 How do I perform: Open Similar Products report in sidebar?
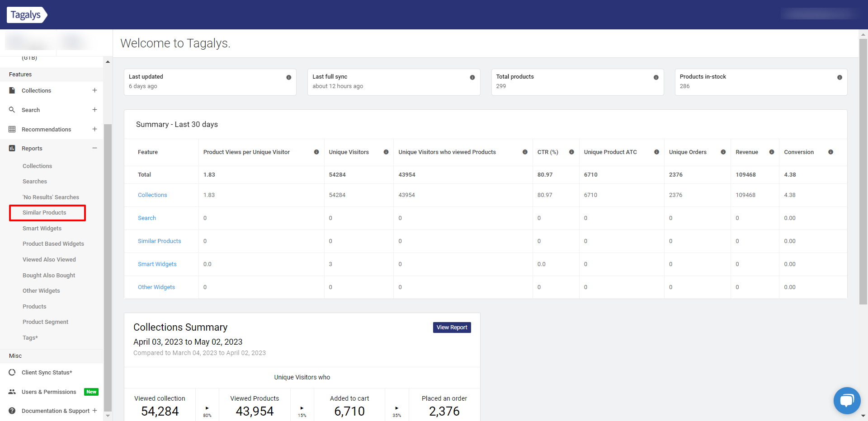pyautogui.click(x=44, y=212)
